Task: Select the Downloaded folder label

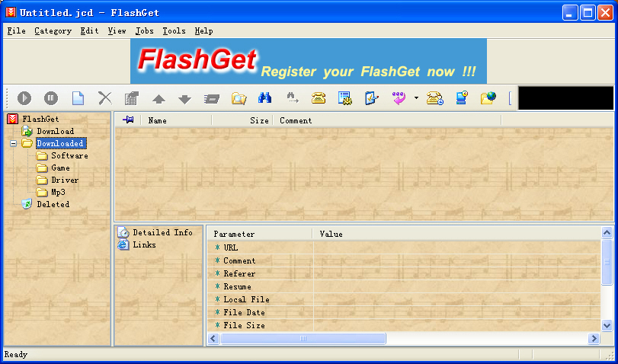Action: tap(61, 143)
